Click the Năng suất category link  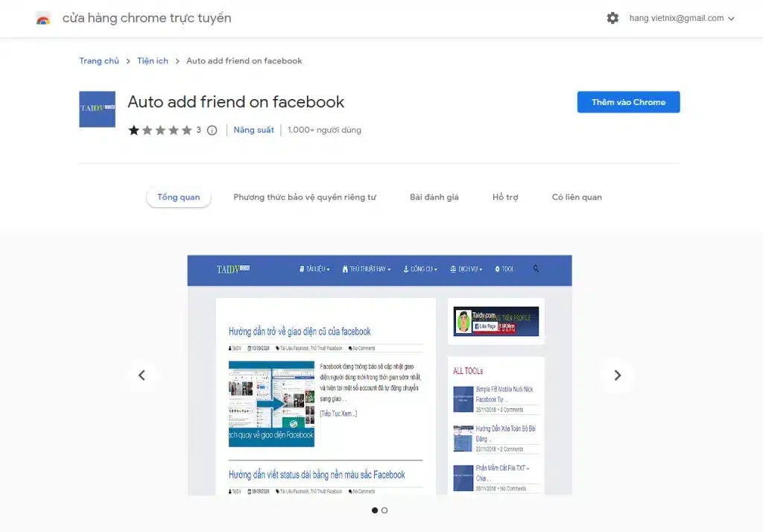coord(254,130)
